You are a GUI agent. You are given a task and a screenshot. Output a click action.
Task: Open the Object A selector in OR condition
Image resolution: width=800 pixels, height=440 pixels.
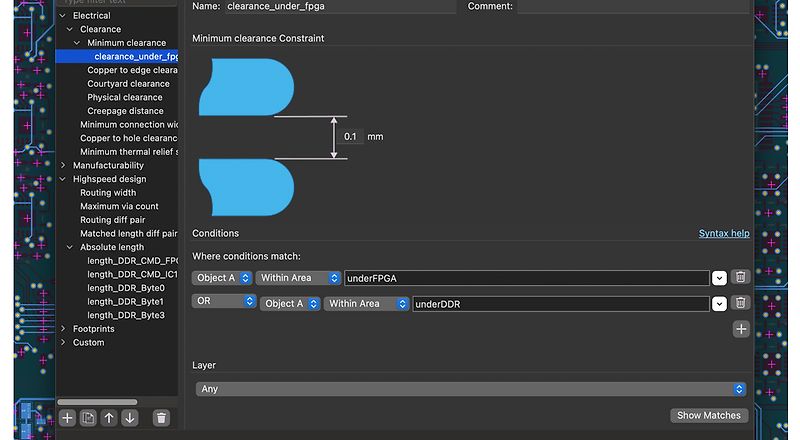(290, 304)
